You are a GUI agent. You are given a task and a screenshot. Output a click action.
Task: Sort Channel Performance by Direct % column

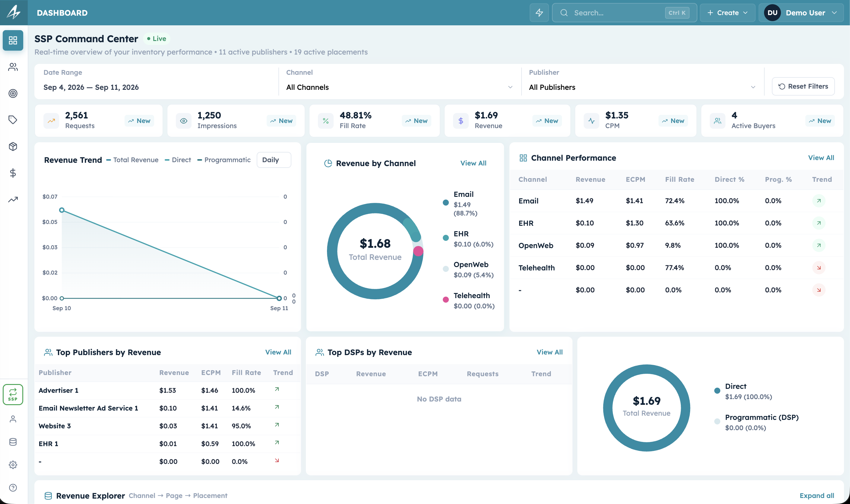[729, 179]
